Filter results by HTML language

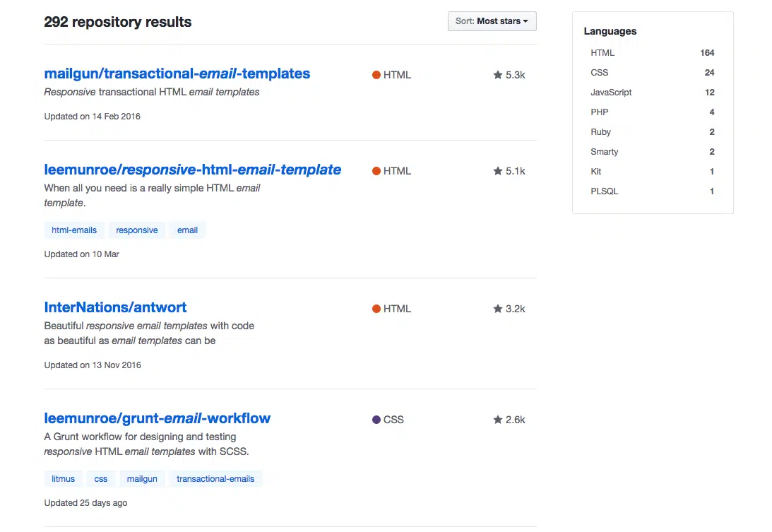(602, 53)
